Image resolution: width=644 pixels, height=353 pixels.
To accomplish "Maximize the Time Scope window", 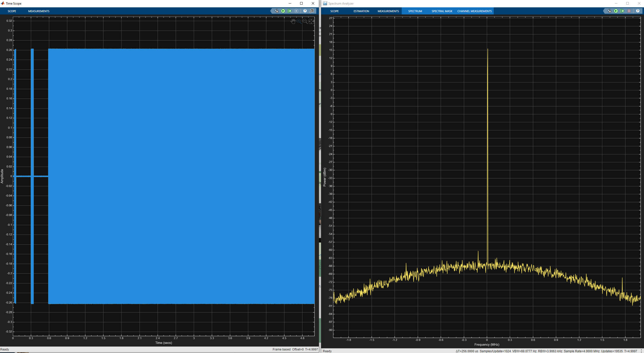I will 301,3.
